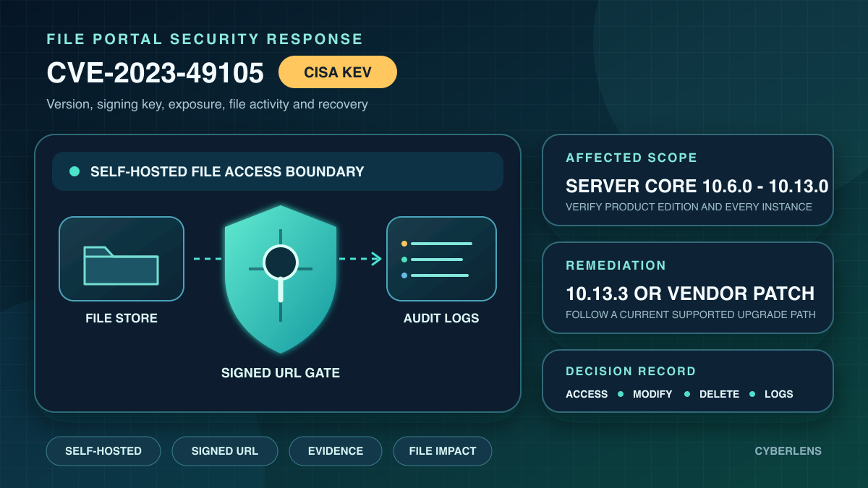Viewport: 868px width, 488px height.
Task: Select the SIGNED URL tag pill
Action: point(225,451)
